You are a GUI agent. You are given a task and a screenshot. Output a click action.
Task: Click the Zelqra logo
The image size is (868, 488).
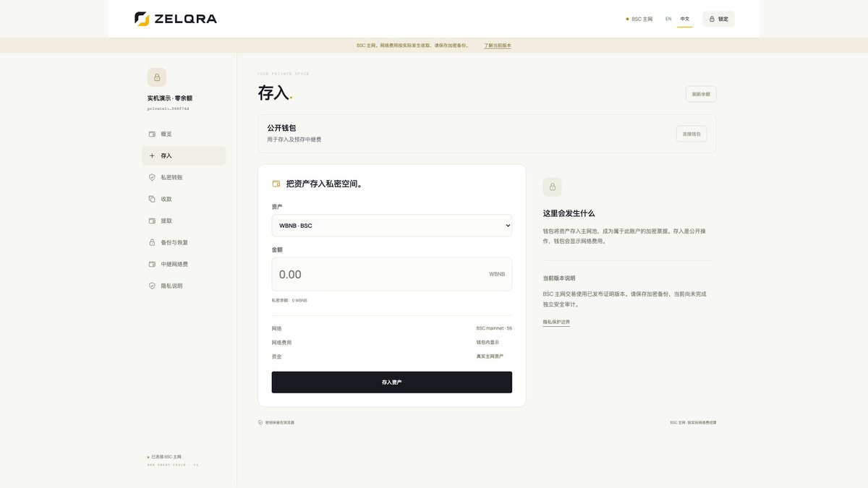point(176,19)
